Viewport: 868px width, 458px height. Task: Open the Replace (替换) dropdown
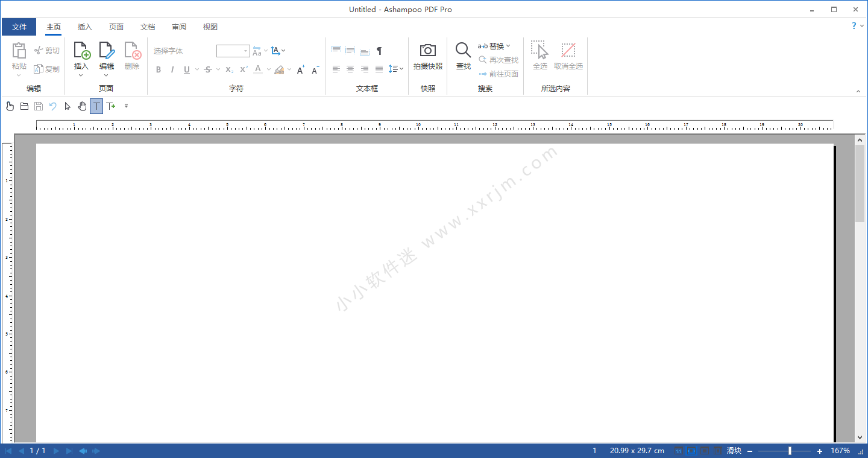coord(494,46)
